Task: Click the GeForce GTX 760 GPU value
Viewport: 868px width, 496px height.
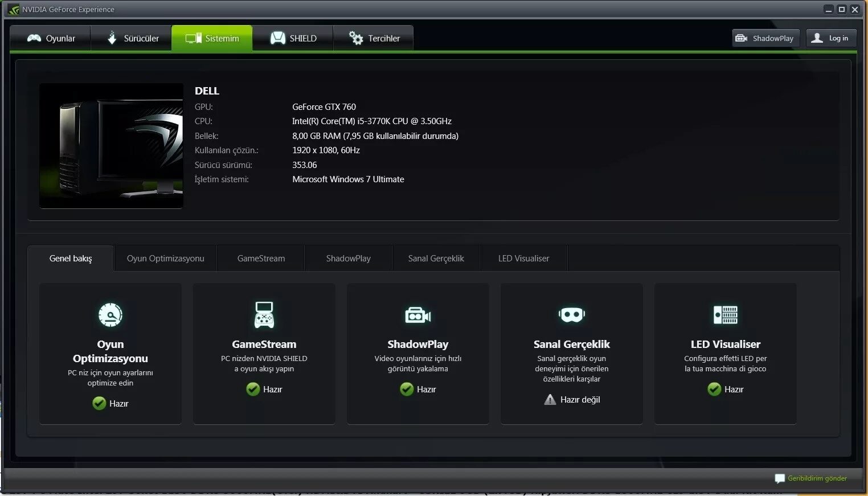Action: pyautogui.click(x=324, y=107)
